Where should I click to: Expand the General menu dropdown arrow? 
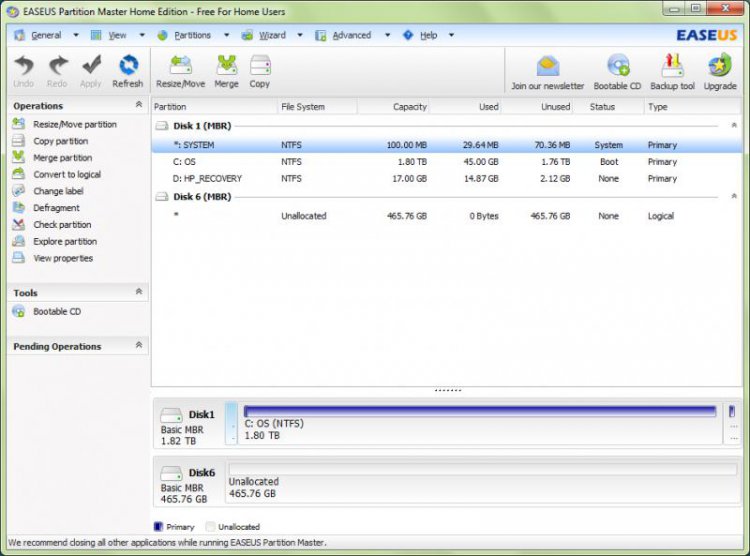(x=76, y=35)
